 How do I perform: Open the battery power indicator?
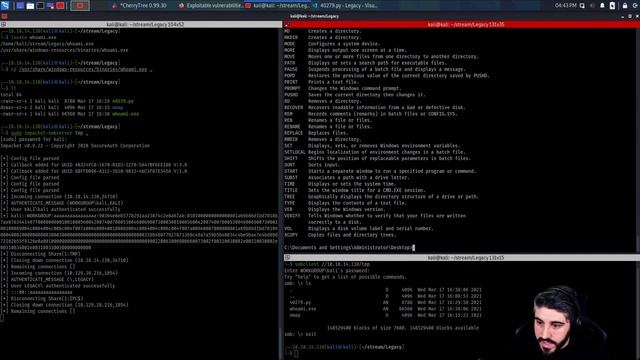coord(612,6)
